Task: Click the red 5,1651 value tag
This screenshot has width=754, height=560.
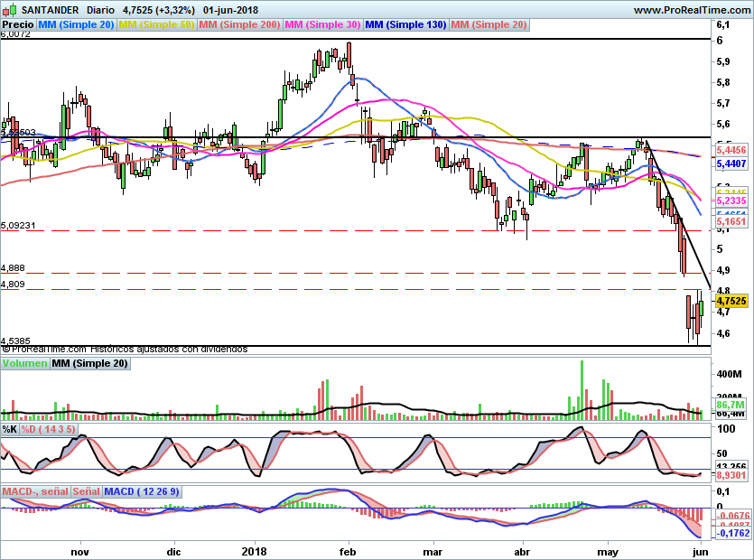Action: [x=731, y=222]
